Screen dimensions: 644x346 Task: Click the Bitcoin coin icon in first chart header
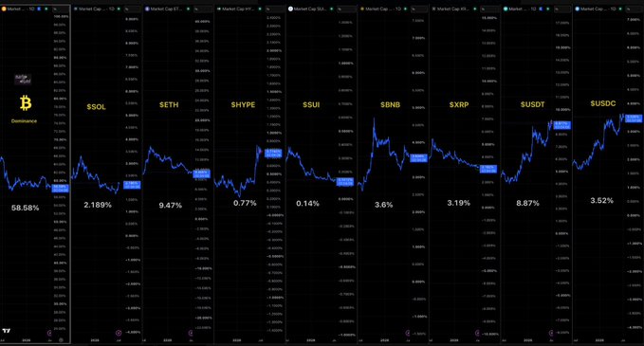pyautogui.click(x=4, y=9)
